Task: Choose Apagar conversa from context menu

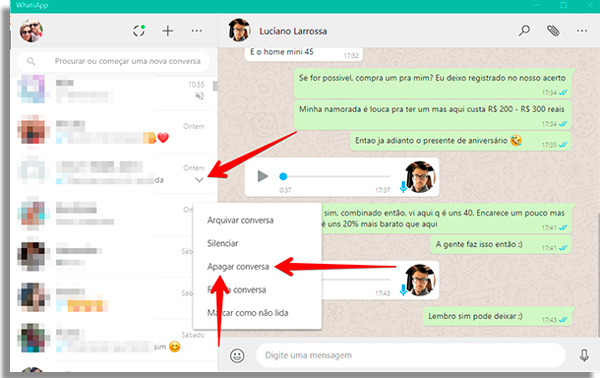Action: point(238,267)
